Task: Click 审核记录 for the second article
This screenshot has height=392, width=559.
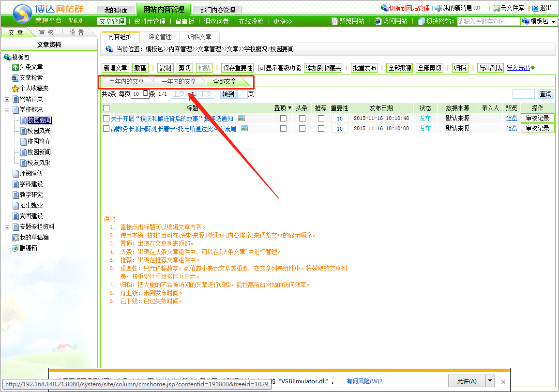Action: [537, 129]
